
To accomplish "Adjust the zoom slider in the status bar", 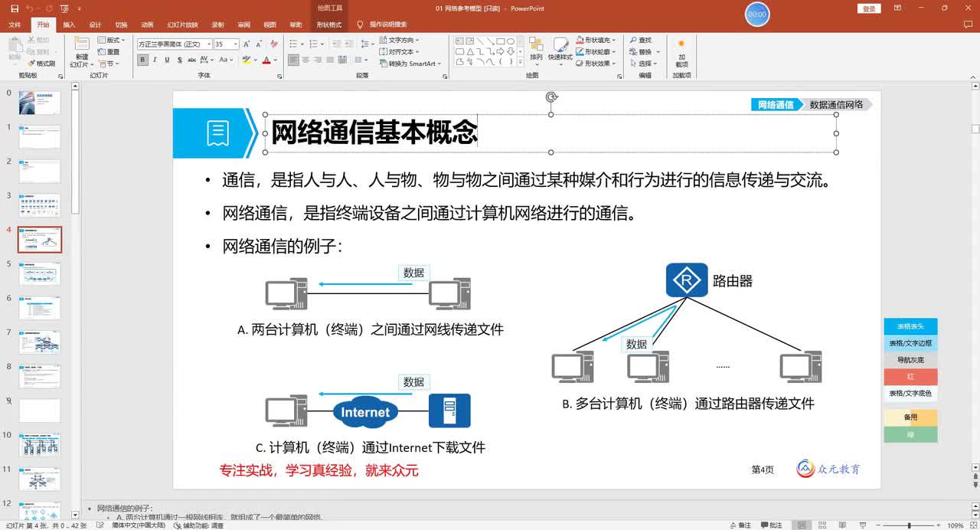I will 909,525.
